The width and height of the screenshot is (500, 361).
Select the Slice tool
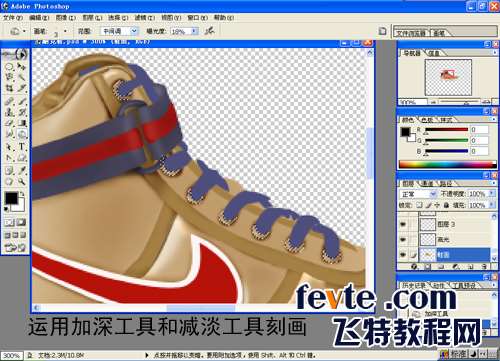(x=22, y=89)
